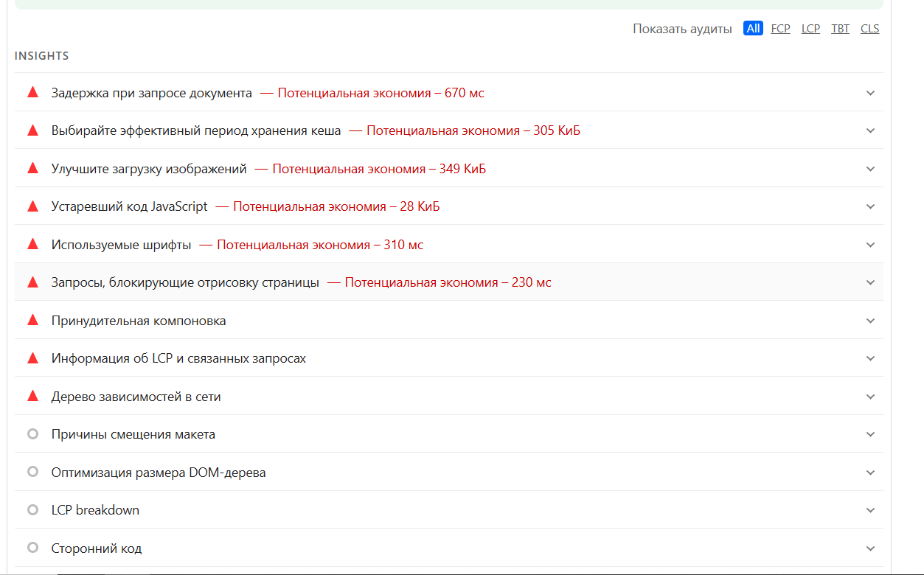Screen dimensions: 924x575
Task: Click 'Потенциальная экономия – 670 мс' savings text
Action: (381, 93)
